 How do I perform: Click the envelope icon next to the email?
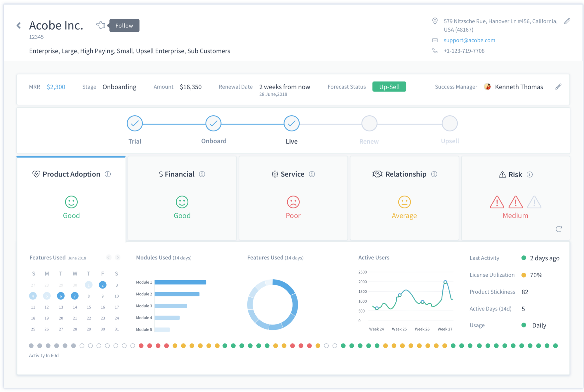[435, 40]
